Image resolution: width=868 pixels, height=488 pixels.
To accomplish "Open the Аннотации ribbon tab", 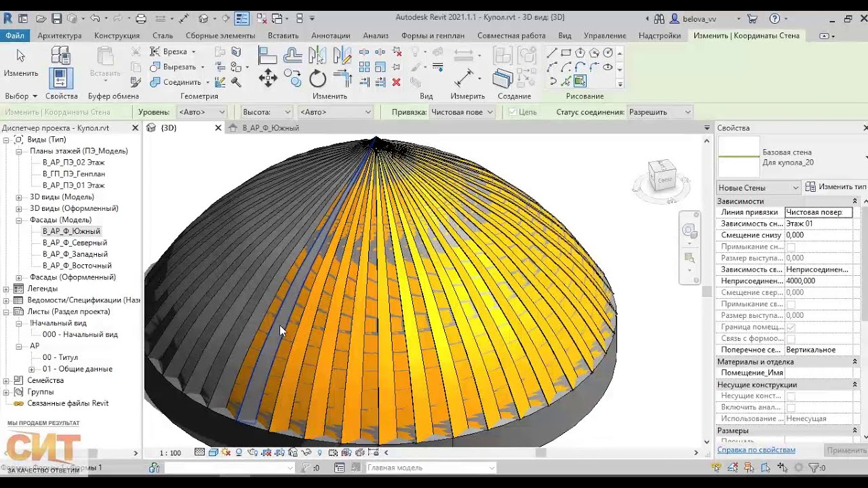I will [x=330, y=35].
